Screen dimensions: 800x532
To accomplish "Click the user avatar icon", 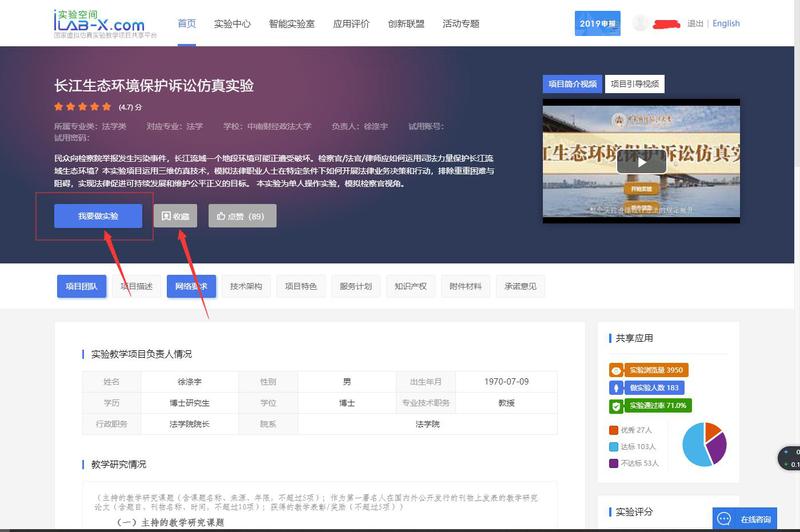I will (640, 23).
